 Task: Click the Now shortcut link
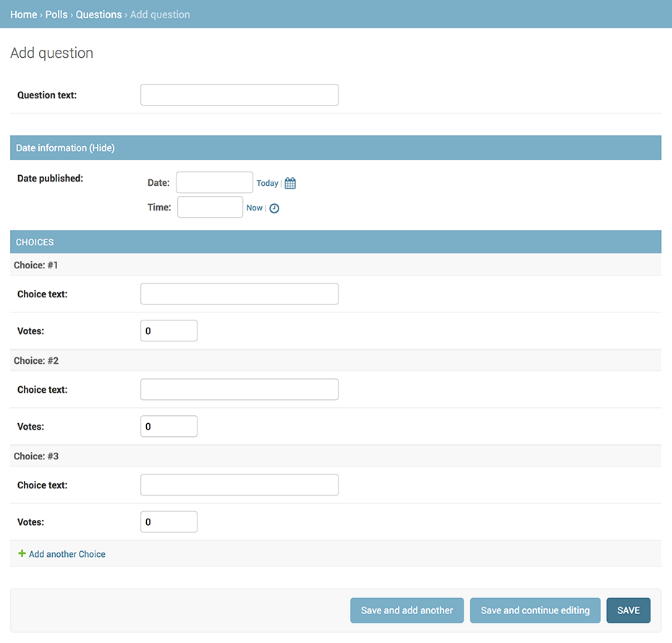coord(254,208)
